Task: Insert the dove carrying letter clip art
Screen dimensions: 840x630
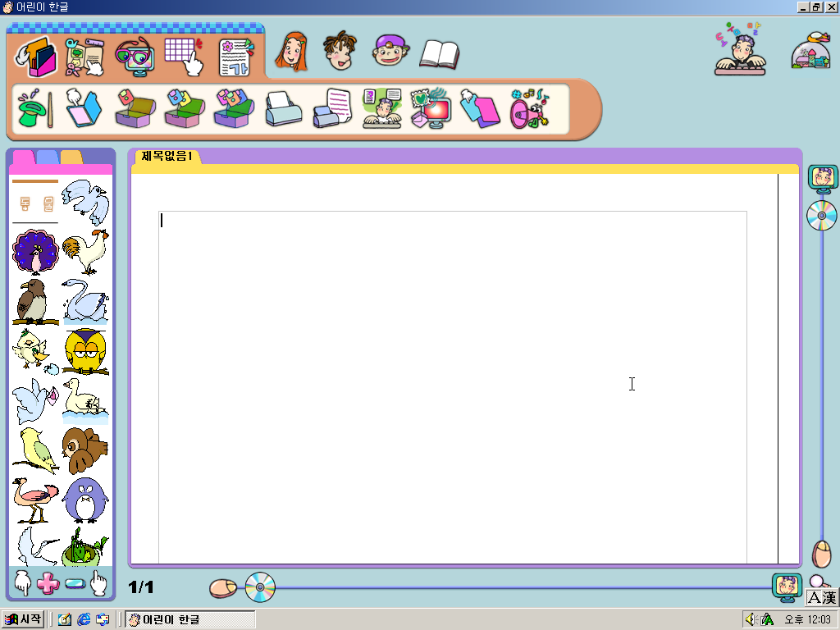Action: coord(35,401)
